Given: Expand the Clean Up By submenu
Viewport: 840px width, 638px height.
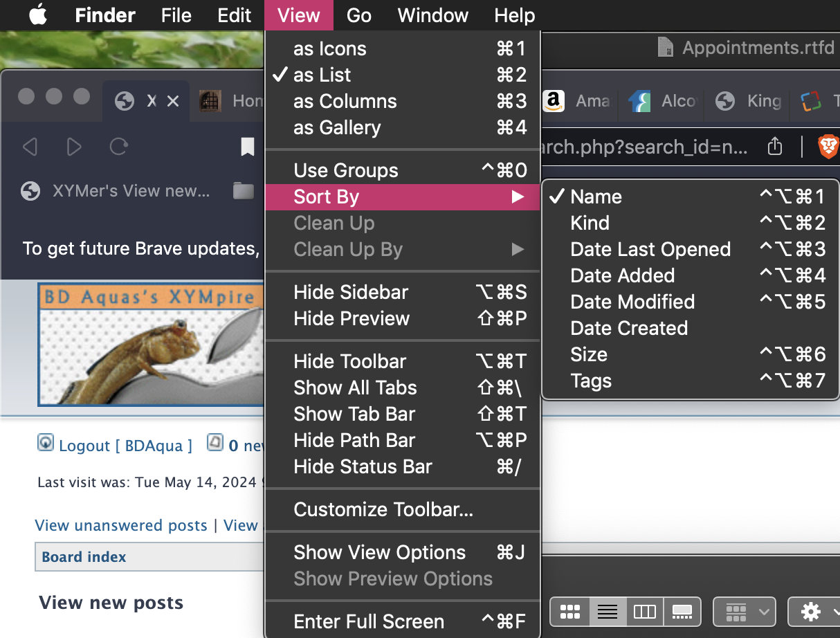Looking at the screenshot, I should [x=349, y=249].
